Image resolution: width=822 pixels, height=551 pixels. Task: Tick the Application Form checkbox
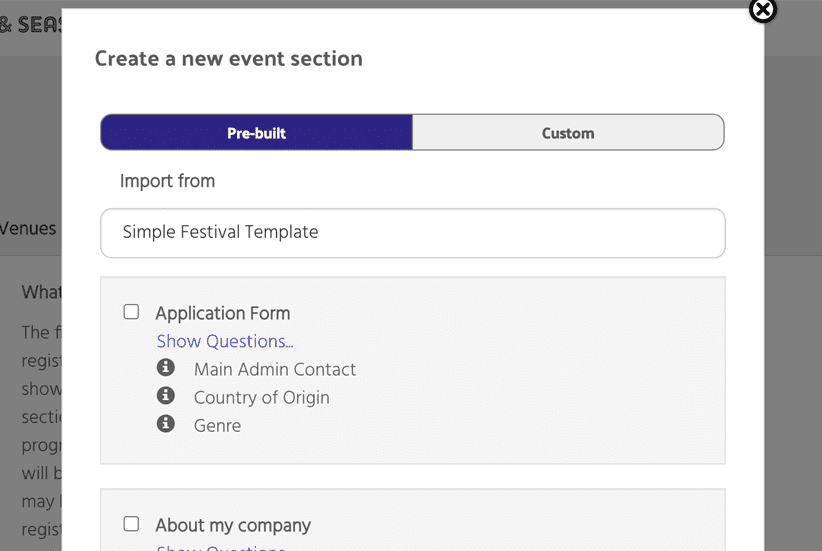[131, 312]
